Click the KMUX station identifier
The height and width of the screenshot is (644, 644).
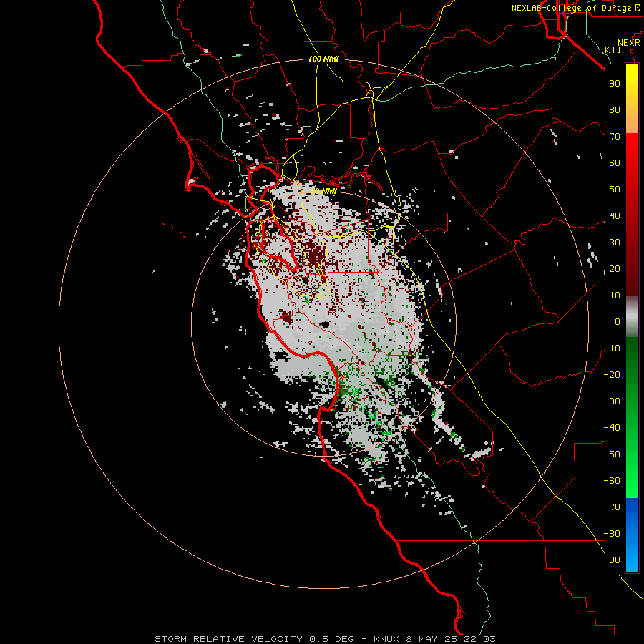coord(387,639)
